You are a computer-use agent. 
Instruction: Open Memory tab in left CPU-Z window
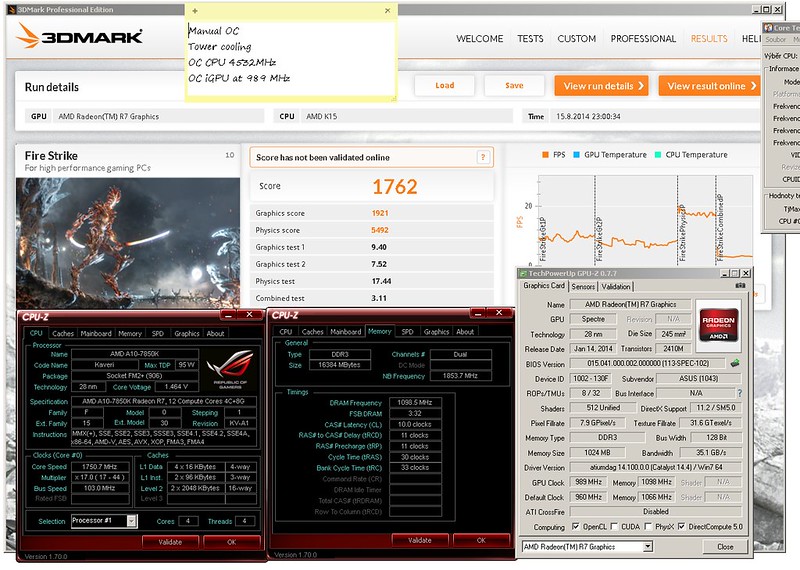(130, 333)
